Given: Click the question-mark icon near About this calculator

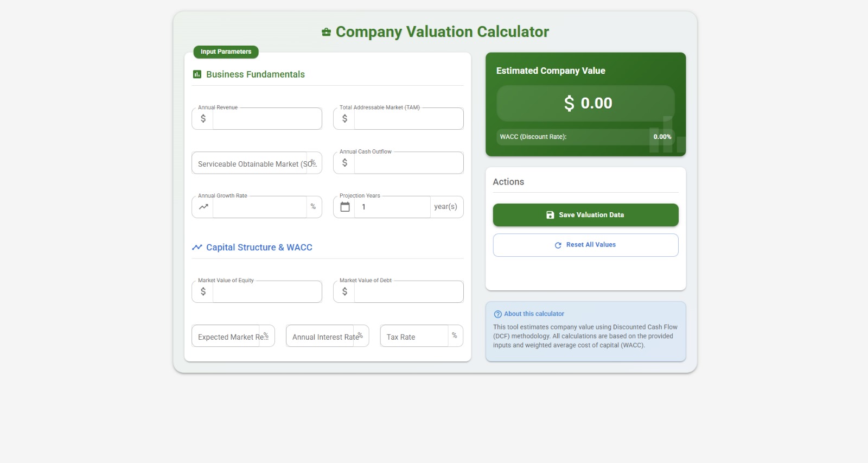Looking at the screenshot, I should tap(497, 314).
